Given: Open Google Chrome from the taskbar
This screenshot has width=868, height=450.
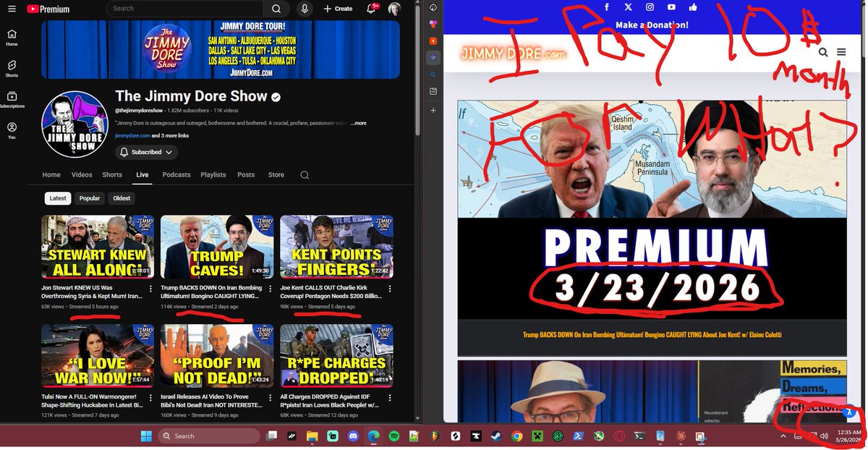Looking at the screenshot, I should [516, 436].
